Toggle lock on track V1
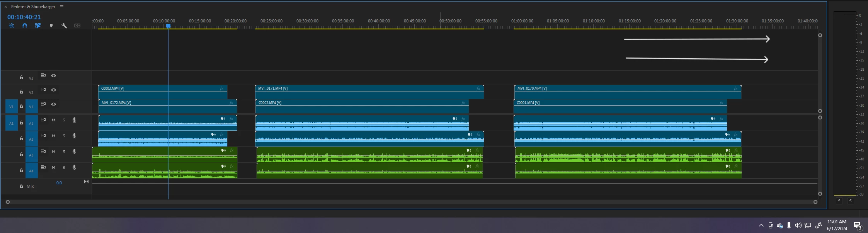The height and width of the screenshot is (233, 868). (22, 106)
